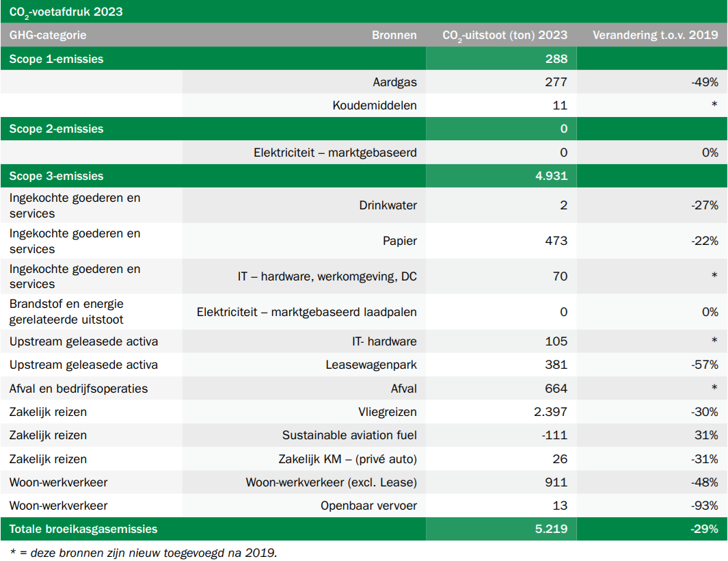This screenshot has width=728, height=561.
Task: Click the Koudemiddelen source cell
Action: (375, 105)
